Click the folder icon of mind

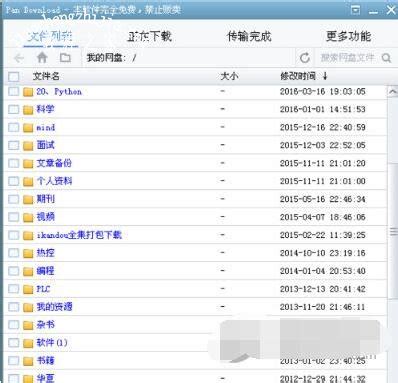(28, 128)
